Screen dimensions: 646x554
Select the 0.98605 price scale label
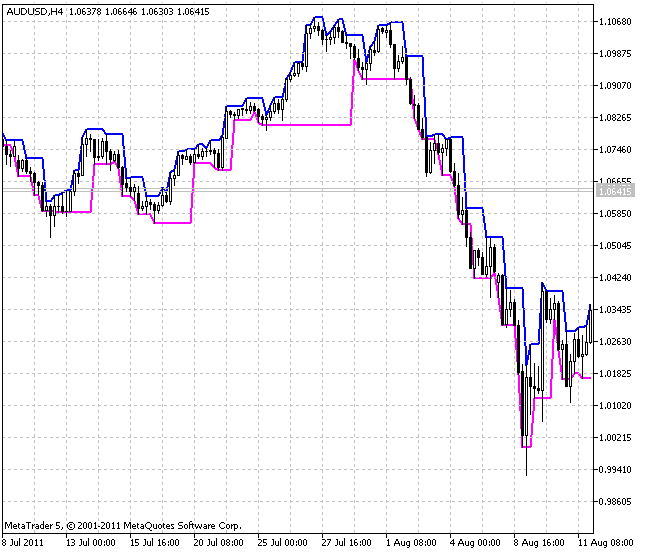click(x=614, y=502)
